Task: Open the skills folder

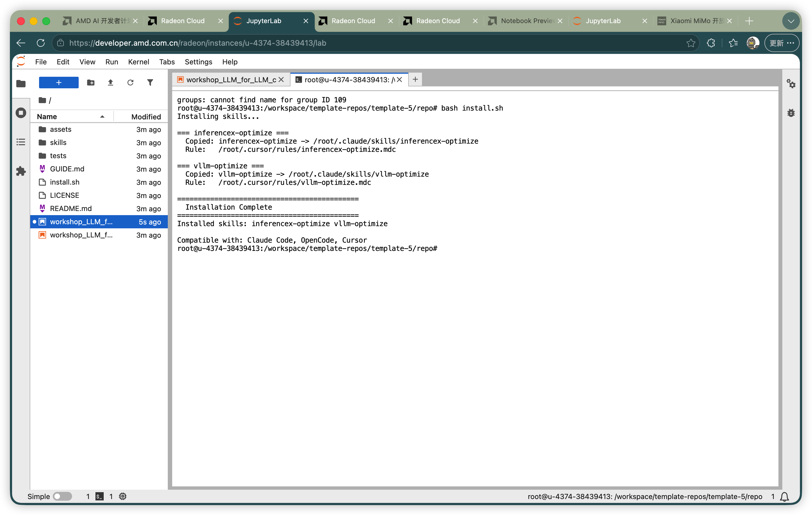Action: pos(99,142)
